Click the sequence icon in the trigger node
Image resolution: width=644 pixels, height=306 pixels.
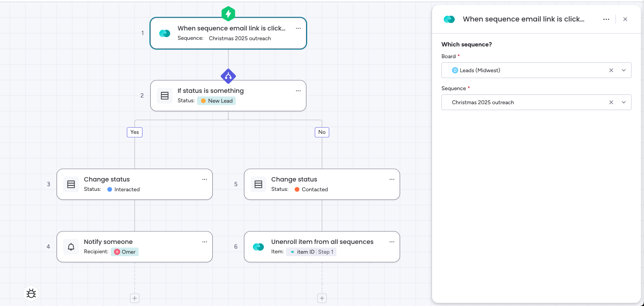click(165, 33)
